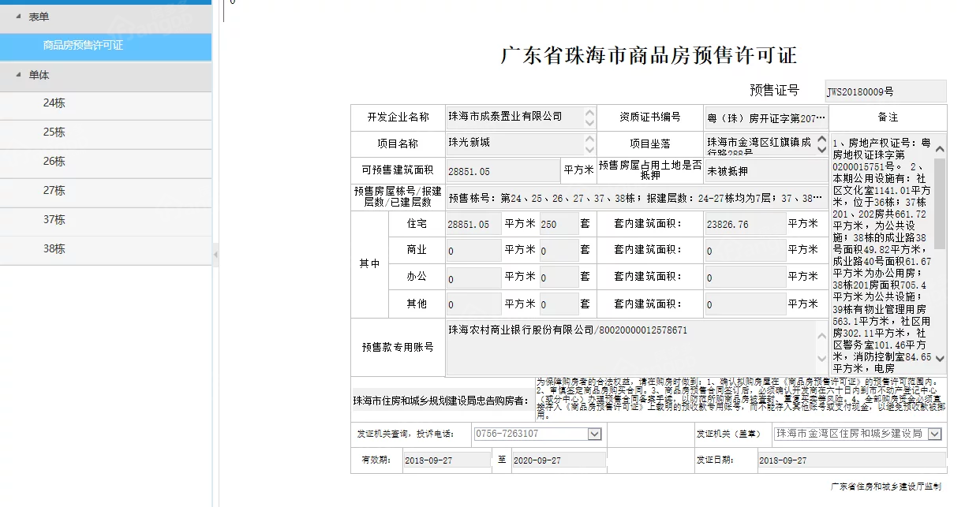Collapse the 单体 tree section
This screenshot has height=507, width=980.
point(19,75)
